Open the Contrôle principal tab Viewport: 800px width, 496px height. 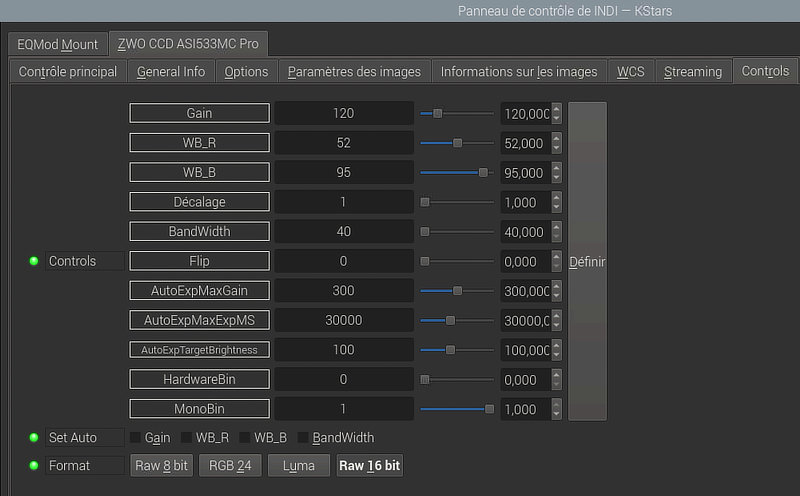(68, 72)
